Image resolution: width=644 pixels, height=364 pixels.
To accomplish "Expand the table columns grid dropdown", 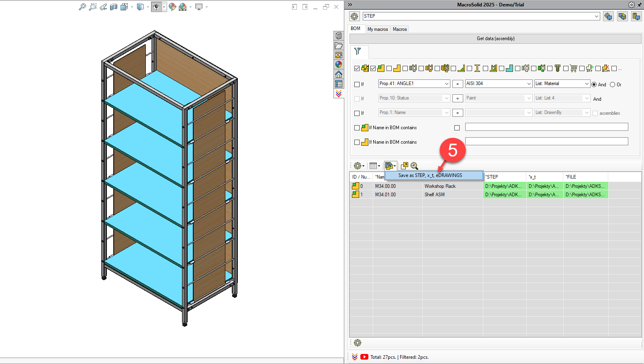I will coord(375,166).
